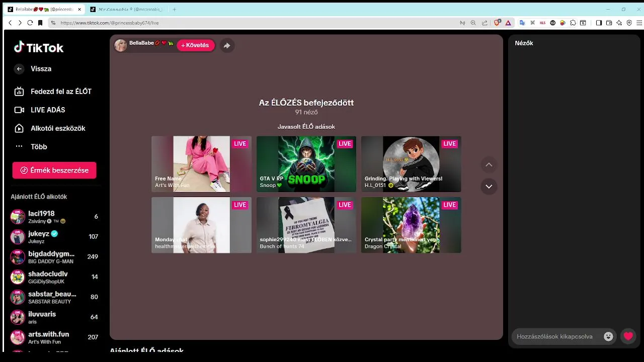Open Grinding. Playing with Viewers live
Screen dimensions: 644x362
pyautogui.click(x=411, y=164)
